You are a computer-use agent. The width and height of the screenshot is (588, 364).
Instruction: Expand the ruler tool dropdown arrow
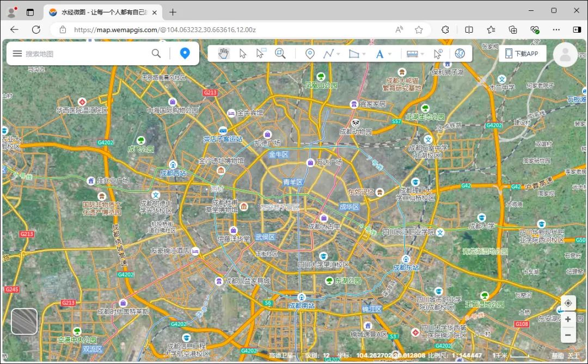pos(422,54)
